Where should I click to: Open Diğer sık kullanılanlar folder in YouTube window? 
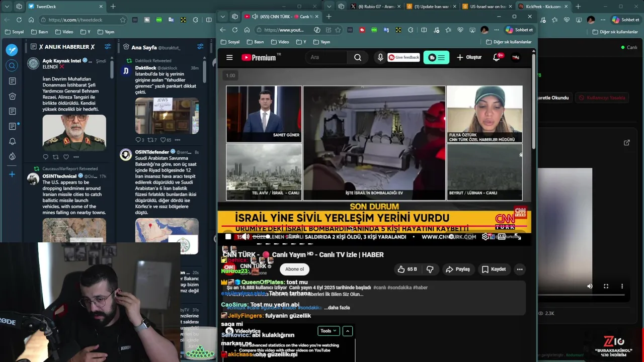(x=508, y=42)
